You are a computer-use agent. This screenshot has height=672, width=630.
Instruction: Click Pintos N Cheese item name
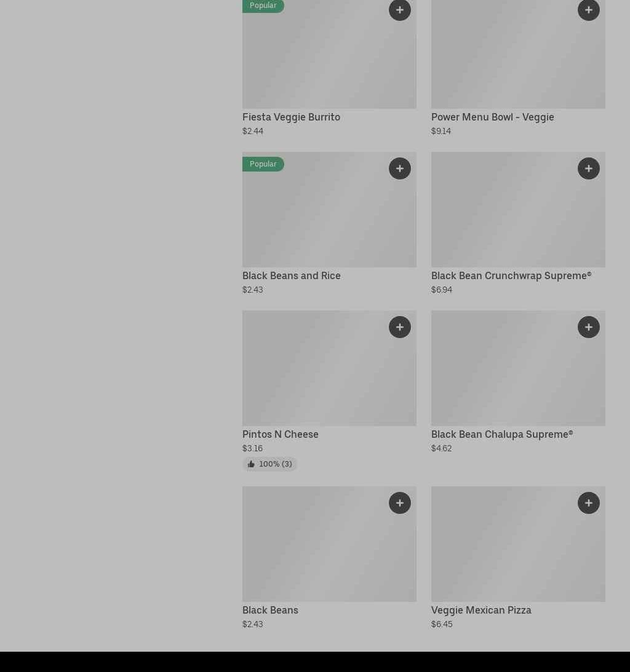click(280, 434)
